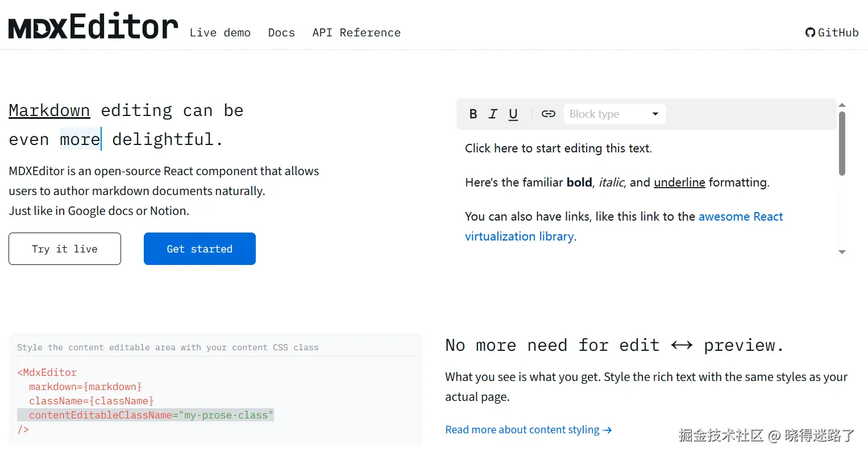The image size is (868, 456).
Task: Click the editor scrollbar up arrow
Action: pos(842,105)
